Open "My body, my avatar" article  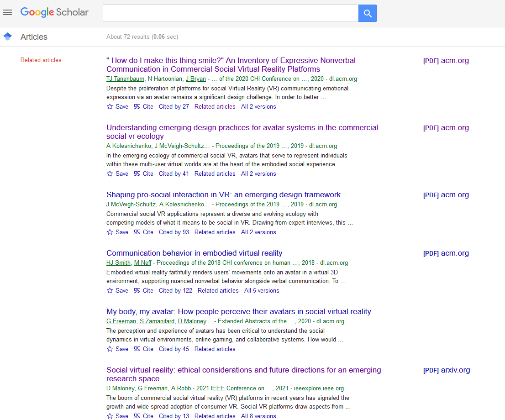point(239,311)
